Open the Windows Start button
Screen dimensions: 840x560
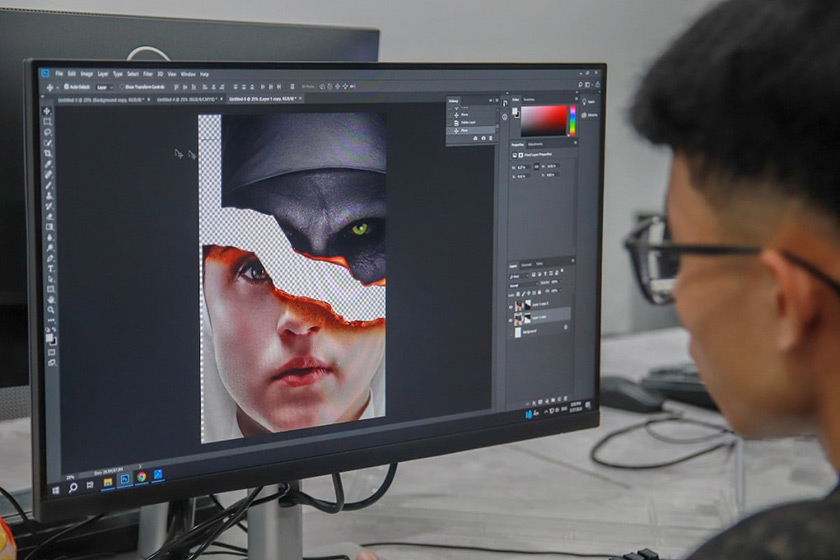[x=56, y=490]
